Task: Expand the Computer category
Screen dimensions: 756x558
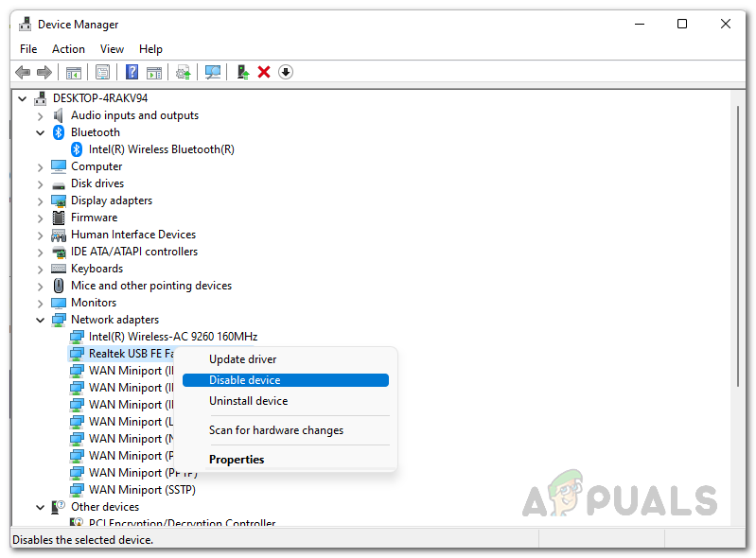Action: 40,167
